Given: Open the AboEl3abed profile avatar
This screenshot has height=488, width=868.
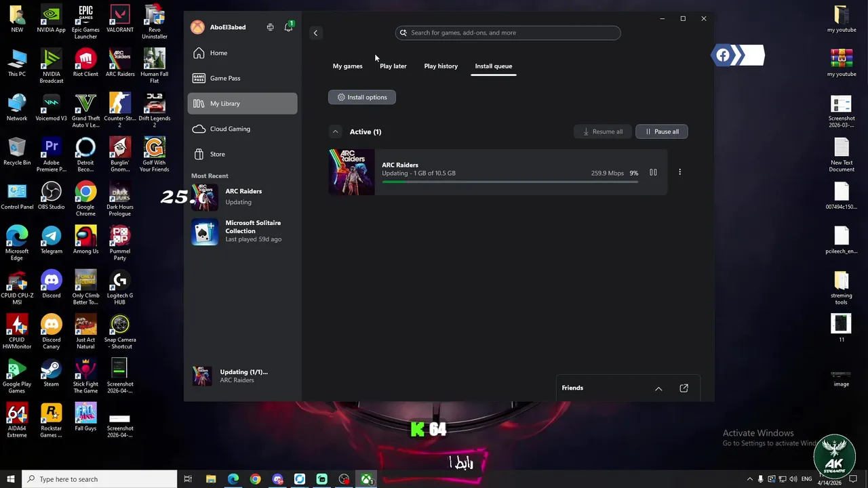Looking at the screenshot, I should 197,27.
